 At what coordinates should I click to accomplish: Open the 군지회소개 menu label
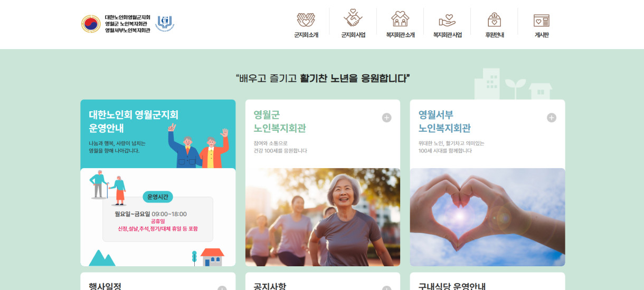click(306, 35)
